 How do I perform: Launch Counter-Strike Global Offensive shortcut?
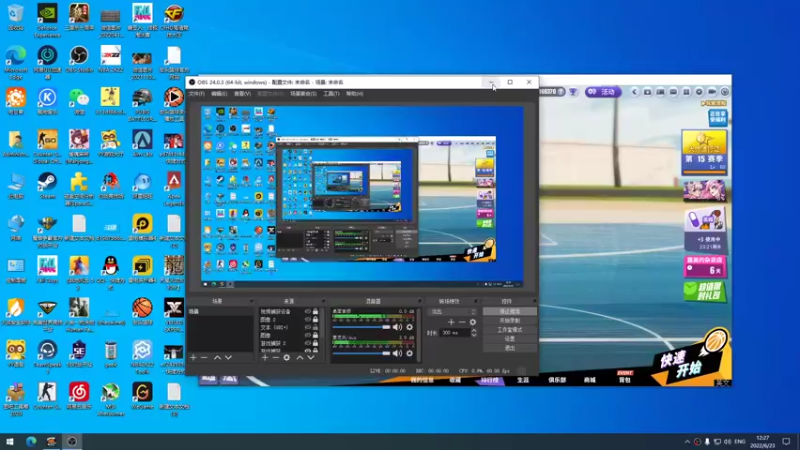(47, 147)
